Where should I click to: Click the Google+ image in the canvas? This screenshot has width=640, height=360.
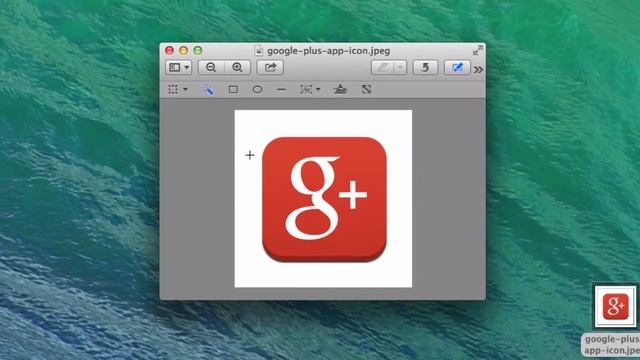click(x=323, y=199)
